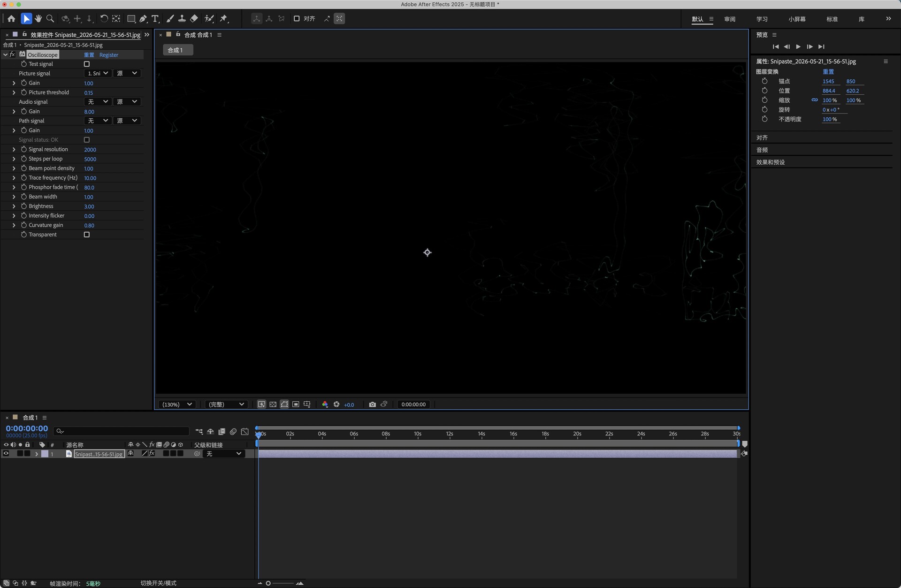The width and height of the screenshot is (901, 588).
Task: Select the Puppet Pin tool
Action: (224, 19)
